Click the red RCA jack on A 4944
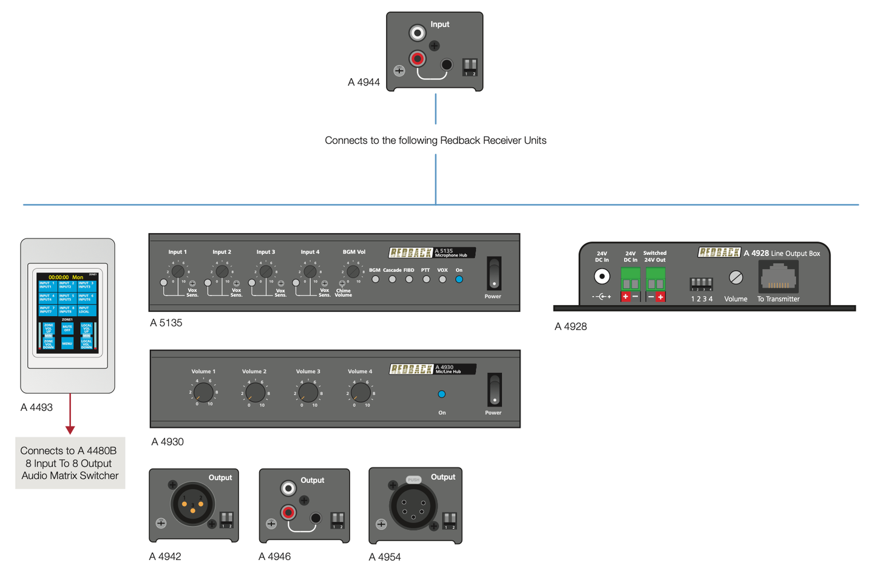The width and height of the screenshot is (877, 588). pyautogui.click(x=417, y=59)
